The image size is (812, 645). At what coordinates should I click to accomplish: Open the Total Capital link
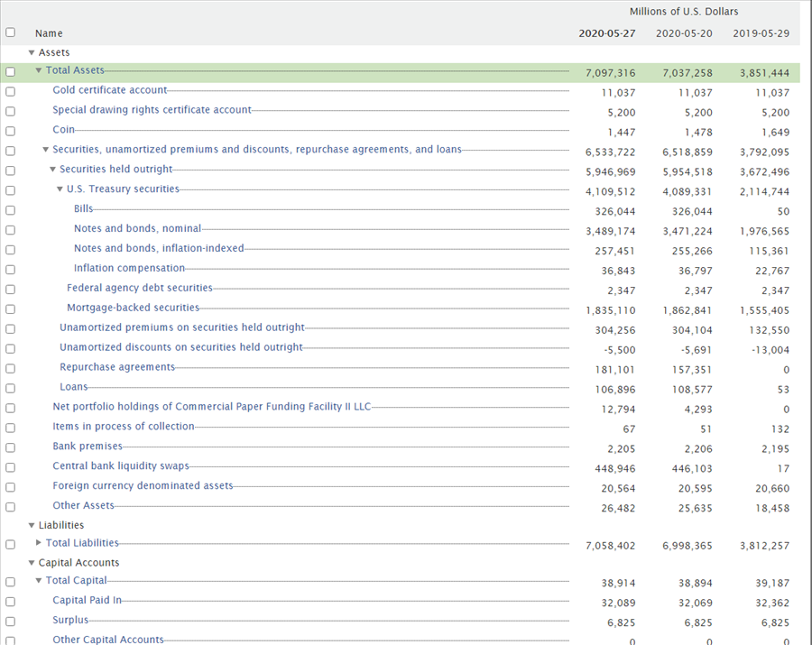(76, 580)
